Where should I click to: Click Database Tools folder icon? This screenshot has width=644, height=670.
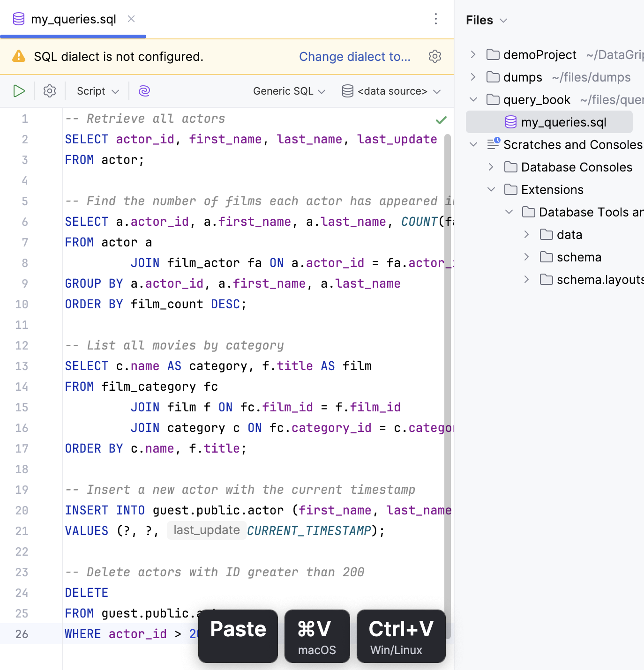click(529, 212)
